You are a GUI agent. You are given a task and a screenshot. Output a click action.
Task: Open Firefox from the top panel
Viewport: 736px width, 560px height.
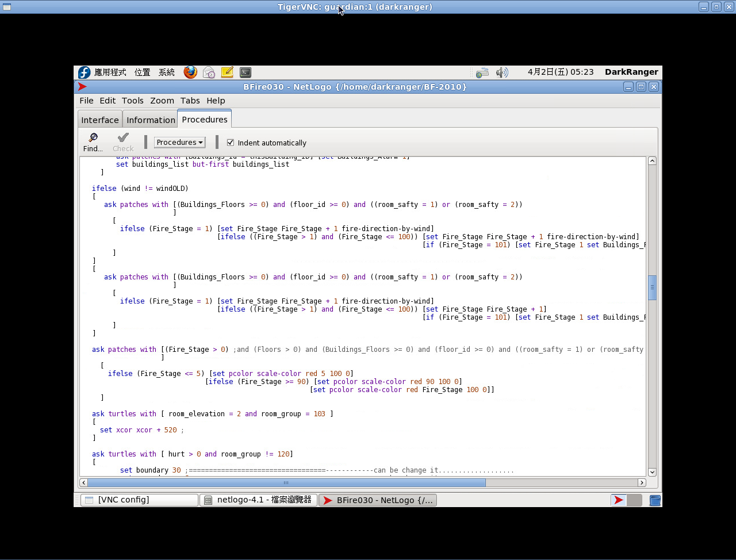click(x=190, y=72)
